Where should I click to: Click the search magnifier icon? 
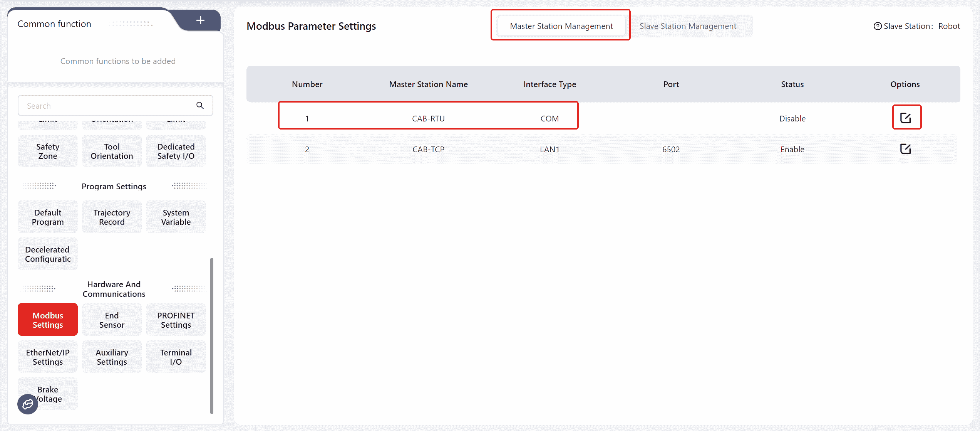pos(200,106)
